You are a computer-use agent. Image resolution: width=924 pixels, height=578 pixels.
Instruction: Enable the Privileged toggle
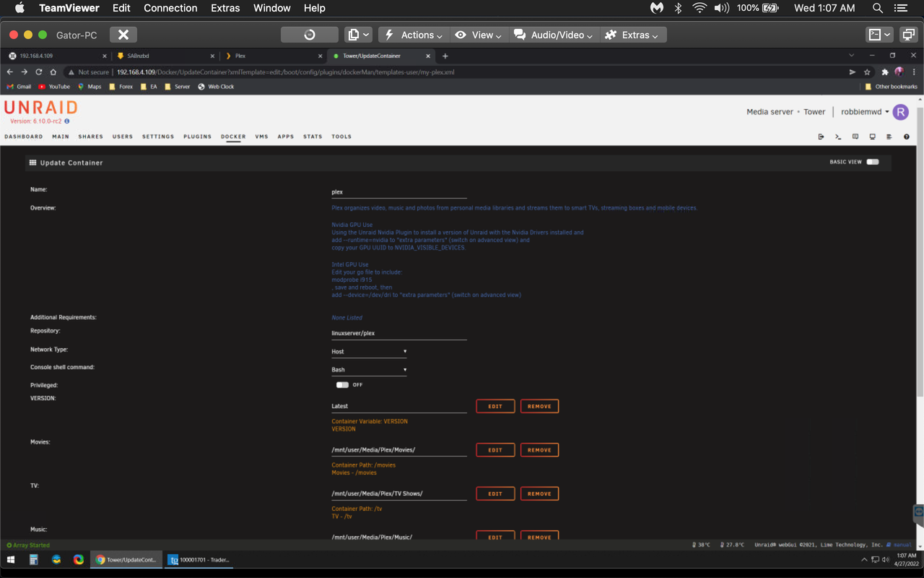(342, 384)
